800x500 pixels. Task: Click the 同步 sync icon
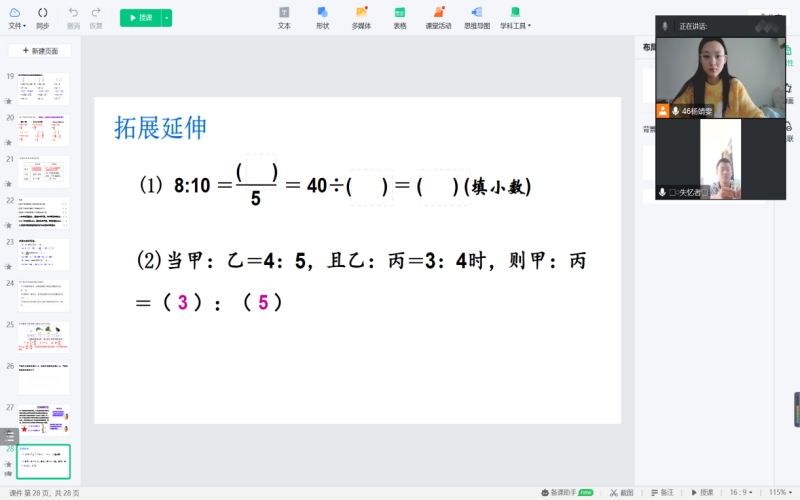coord(42,17)
